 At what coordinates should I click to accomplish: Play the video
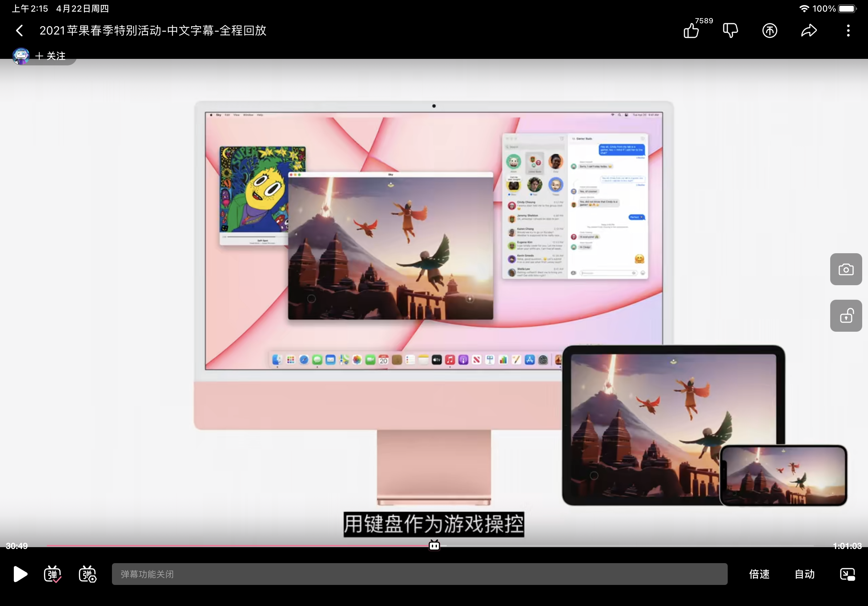[x=20, y=574]
